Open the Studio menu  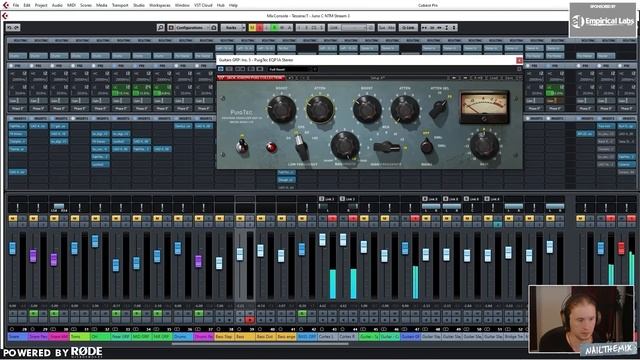point(139,5)
